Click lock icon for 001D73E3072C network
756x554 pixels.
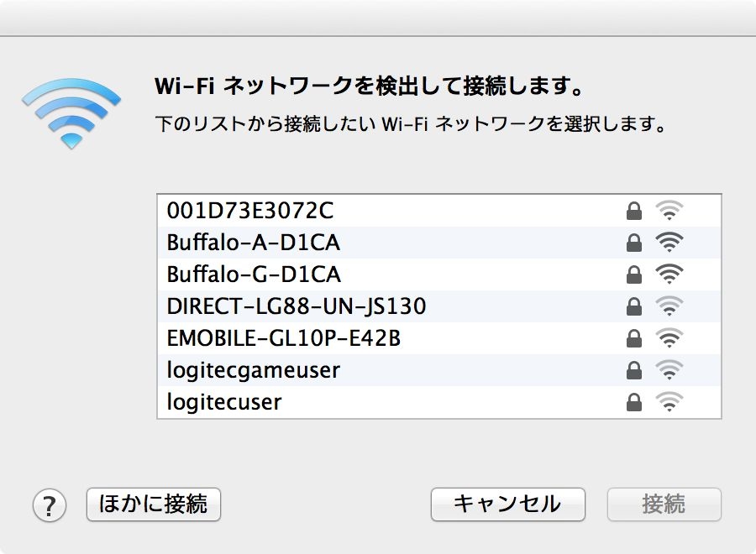[634, 211]
